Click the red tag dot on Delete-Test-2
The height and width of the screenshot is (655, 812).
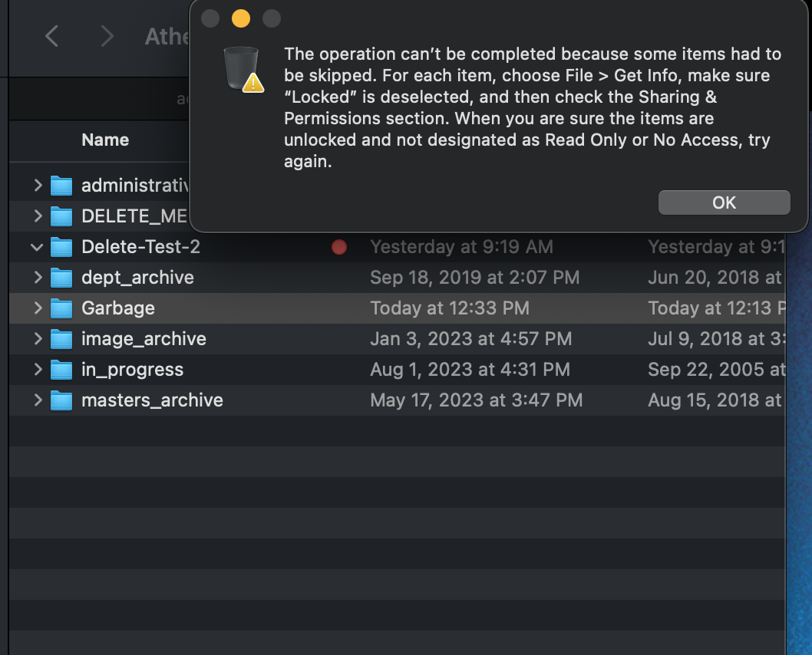coord(339,247)
